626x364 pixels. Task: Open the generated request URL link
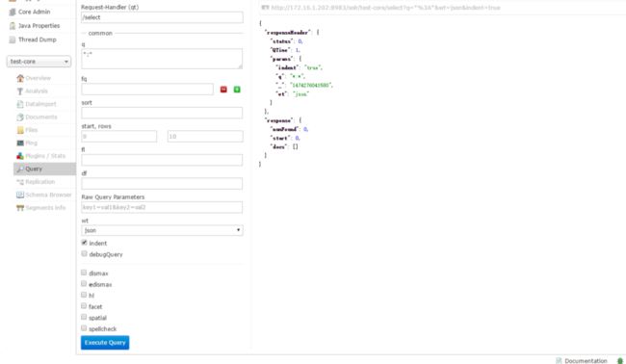[x=385, y=8]
